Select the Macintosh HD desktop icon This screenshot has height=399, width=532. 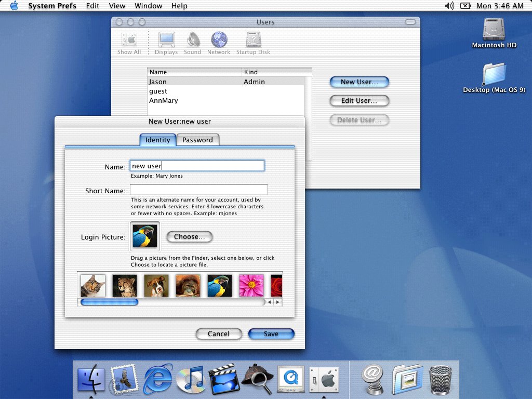tap(494, 33)
